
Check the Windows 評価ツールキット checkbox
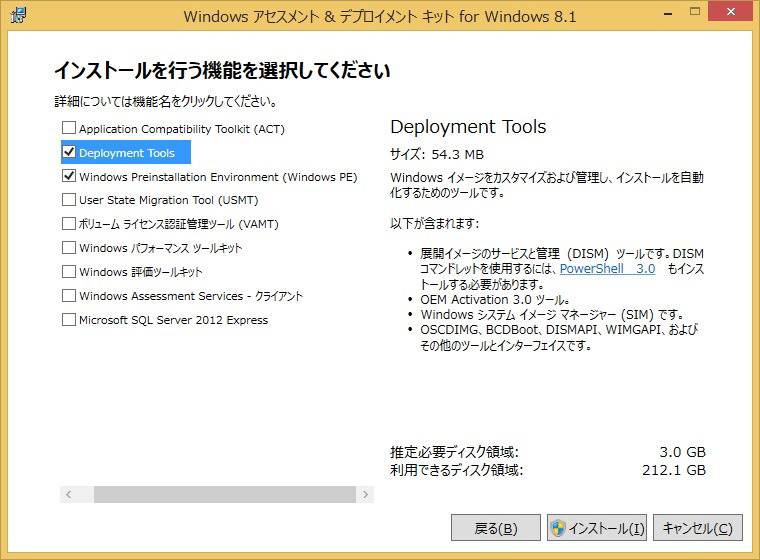pos(69,271)
